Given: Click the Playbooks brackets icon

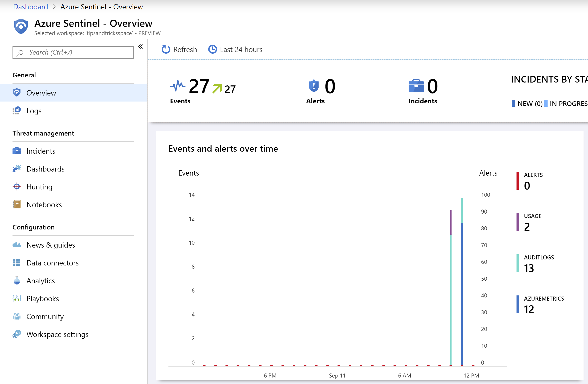Looking at the screenshot, I should [x=17, y=298].
